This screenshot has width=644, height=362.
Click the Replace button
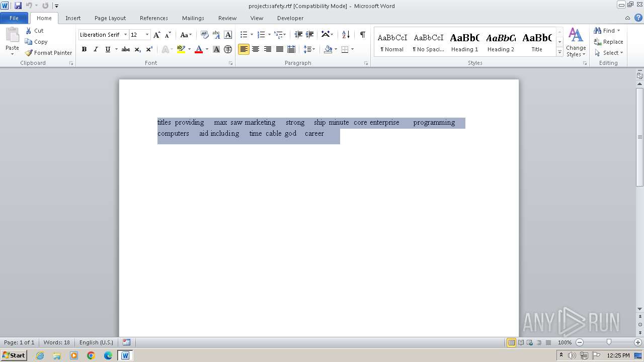tap(609, 42)
